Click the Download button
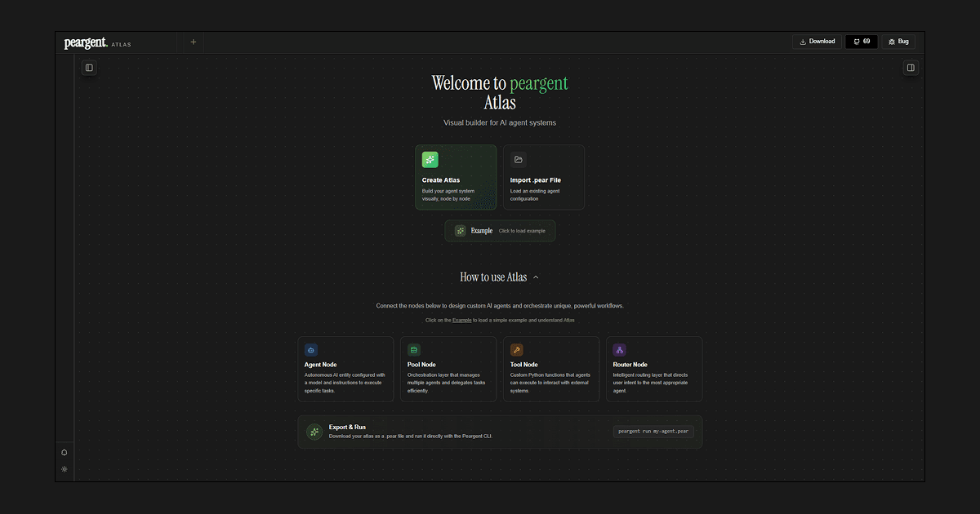980x514 pixels. (x=816, y=41)
